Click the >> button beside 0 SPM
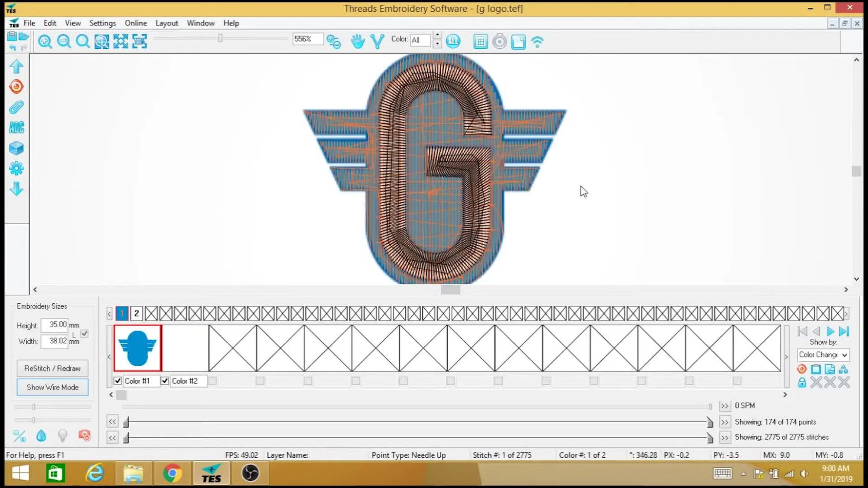The height and width of the screenshot is (488, 868). [x=725, y=406]
